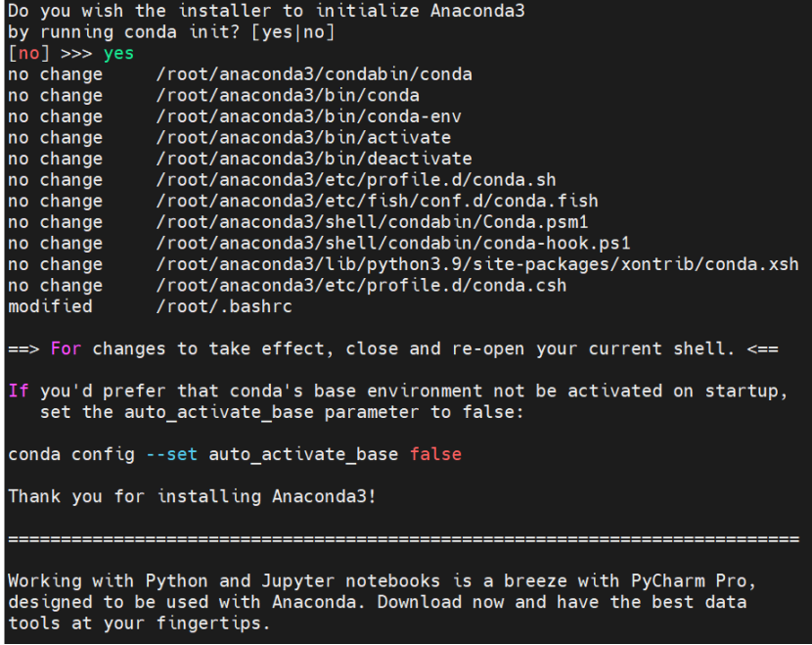Click the typed "yes" answer at the prompt
Image resolution: width=812 pixels, height=645 pixels.
coord(118,53)
